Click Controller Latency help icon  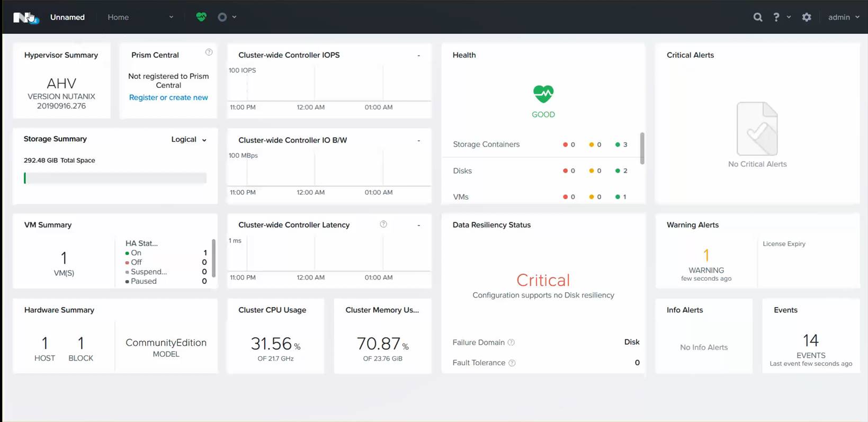383,225
